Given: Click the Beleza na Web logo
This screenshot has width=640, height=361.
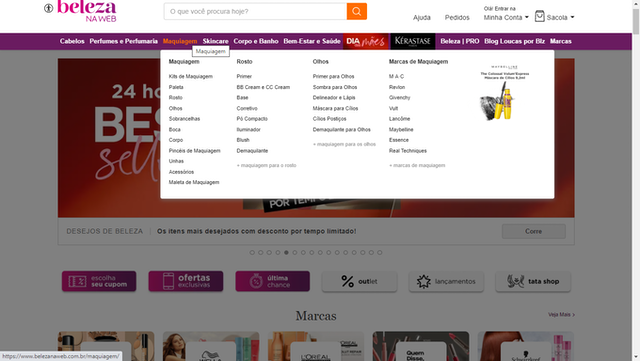Looking at the screenshot, I should click(87, 11).
